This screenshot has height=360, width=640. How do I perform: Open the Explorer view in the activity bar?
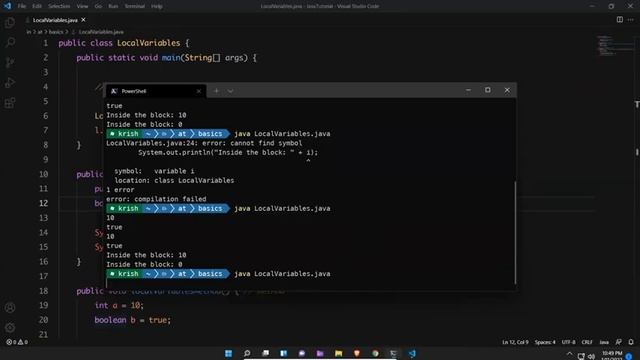pos(10,22)
